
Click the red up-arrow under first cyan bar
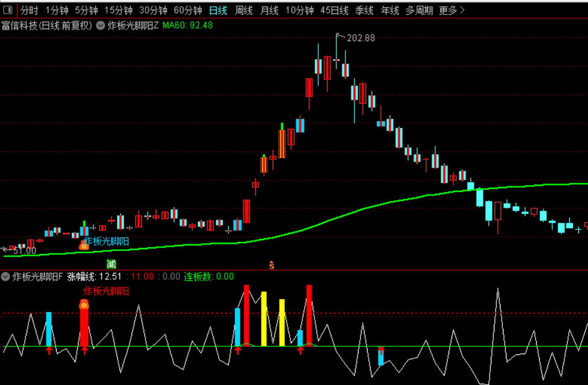pos(49,351)
